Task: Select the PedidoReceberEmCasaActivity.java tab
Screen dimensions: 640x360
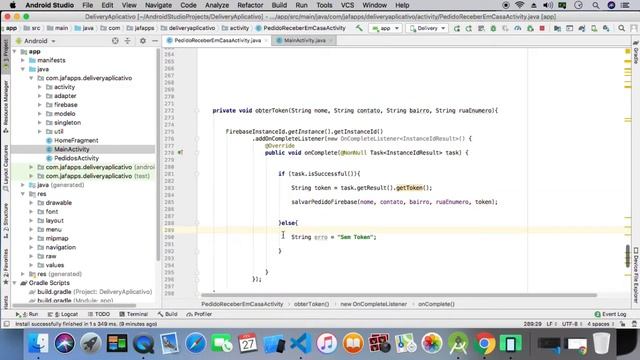Action: coord(217,40)
